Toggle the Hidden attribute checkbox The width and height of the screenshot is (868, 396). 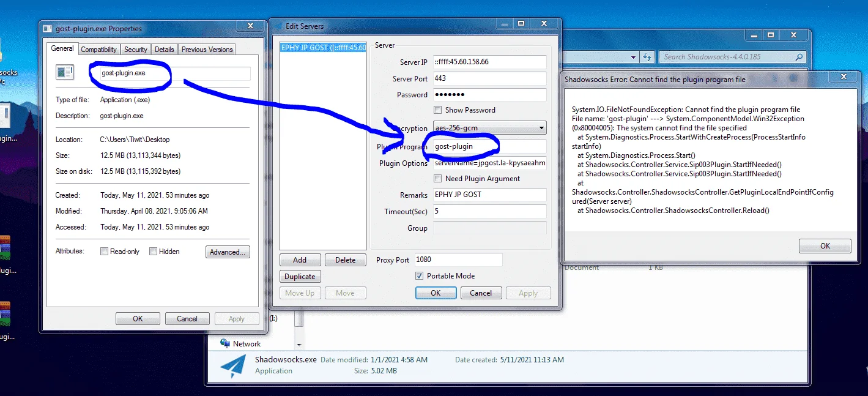click(154, 252)
